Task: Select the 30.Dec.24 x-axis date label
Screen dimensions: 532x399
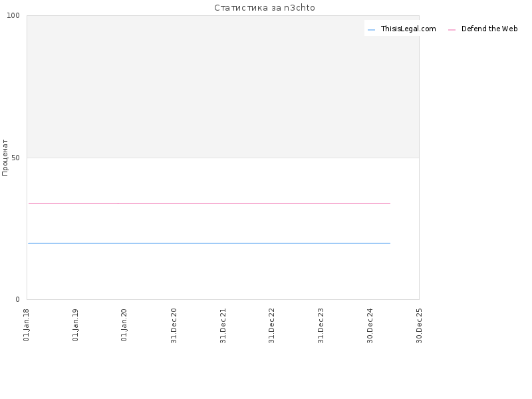Action: coord(370,325)
